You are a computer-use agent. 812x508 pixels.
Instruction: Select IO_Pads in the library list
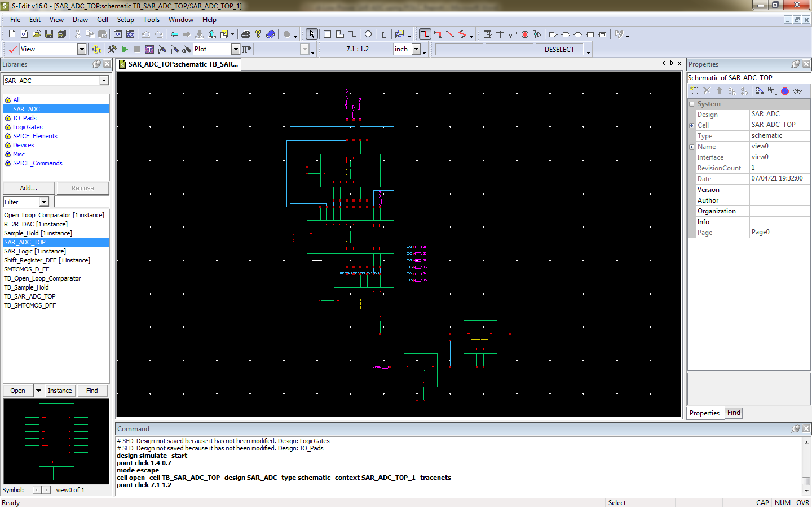tap(25, 118)
